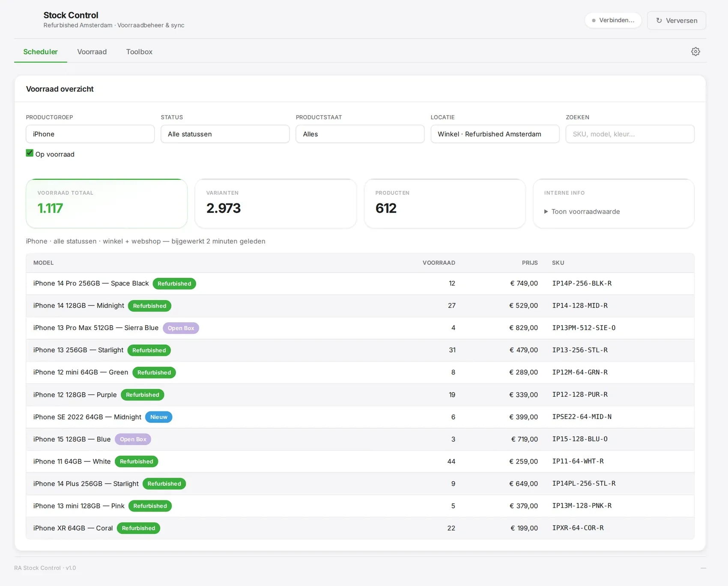Expand 'Toon voorraadwaarde' disclosure
Screen dimensions: 728x586
[582, 211]
